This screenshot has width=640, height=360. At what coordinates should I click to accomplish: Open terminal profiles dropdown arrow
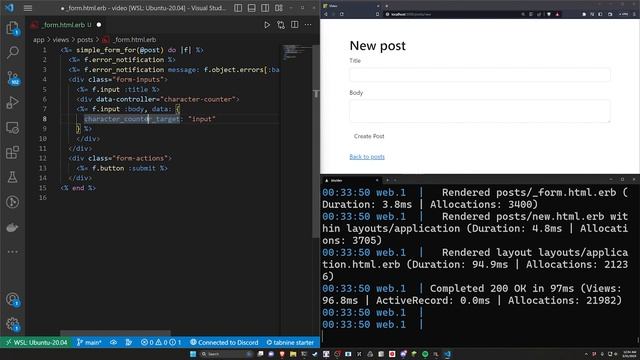click(395, 180)
